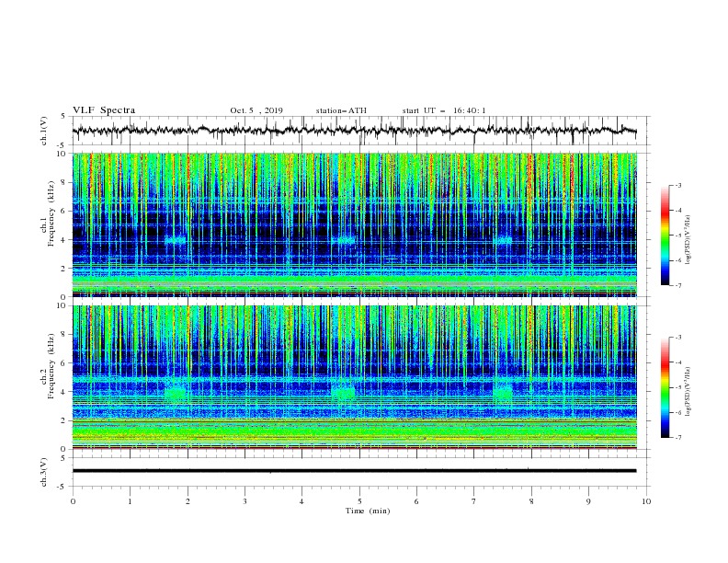728x563 pixels.
Task: Click the ch.1 voltage waveform trace
Action: 354,130
